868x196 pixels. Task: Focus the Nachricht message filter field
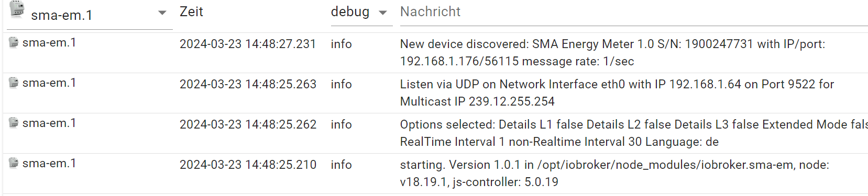[634, 13]
